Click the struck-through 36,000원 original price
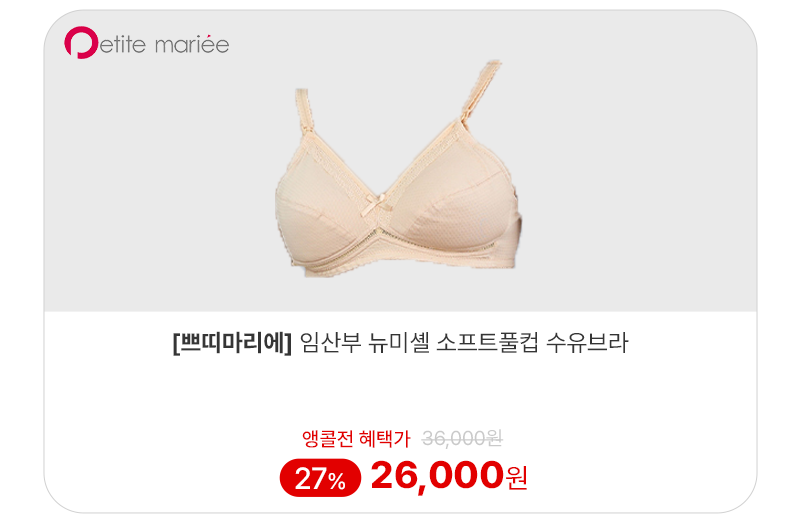The image size is (800, 524). pyautogui.click(x=462, y=438)
